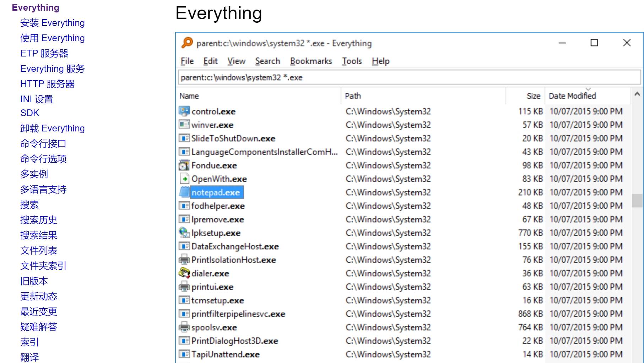Click the DataExchangeHost.exe icon
This screenshot has height=363, width=644.
pos(184,246)
